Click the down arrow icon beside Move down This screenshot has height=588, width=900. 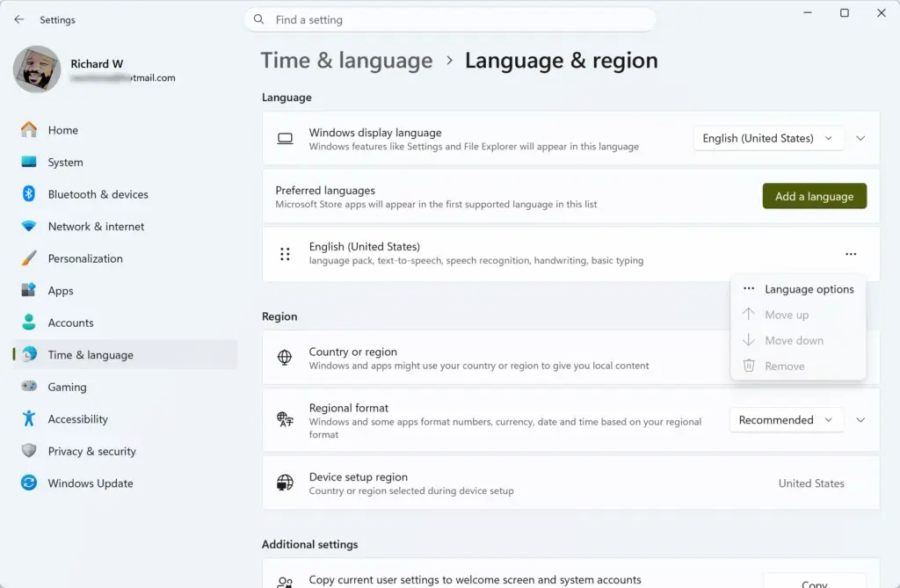[749, 340]
